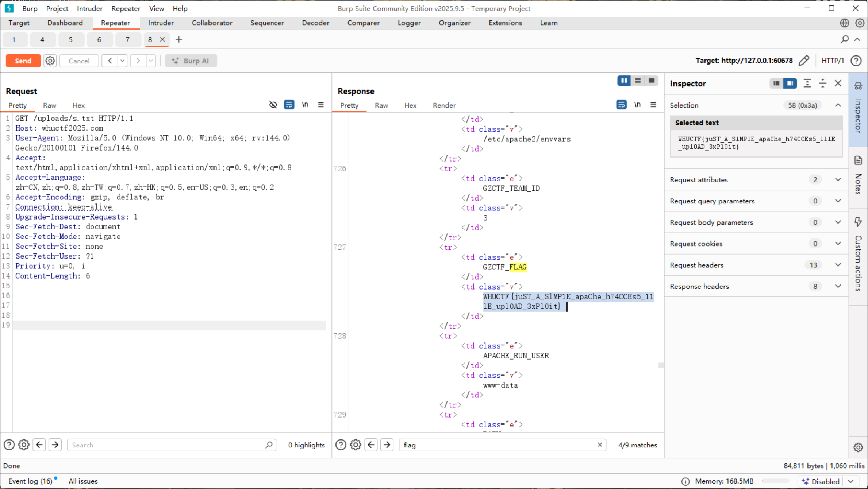
Task: Toggle line wrap icon in Response panel
Action: [x=621, y=105]
